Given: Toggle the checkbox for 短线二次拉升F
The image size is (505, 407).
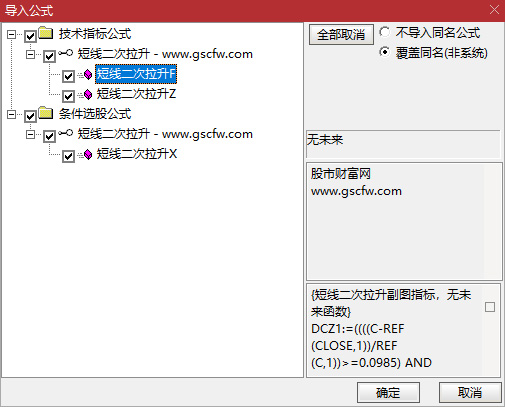Looking at the screenshot, I should pos(68,76).
